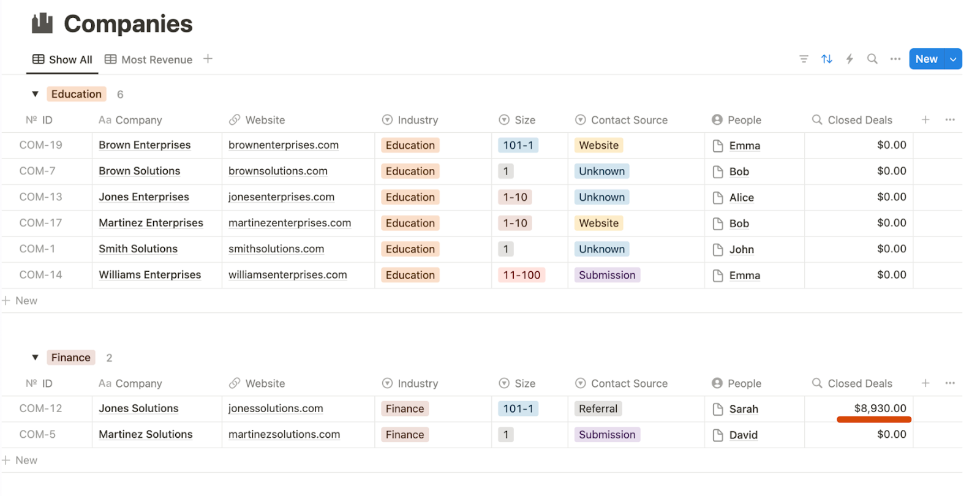Add new row under Education group
This screenshot has height=496, width=980.
pos(20,301)
